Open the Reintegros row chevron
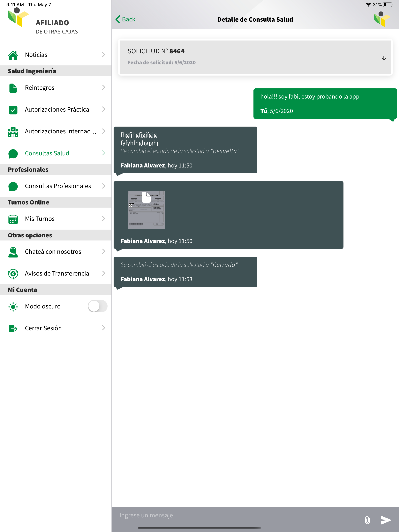The width and height of the screenshot is (399, 532). [x=103, y=87]
